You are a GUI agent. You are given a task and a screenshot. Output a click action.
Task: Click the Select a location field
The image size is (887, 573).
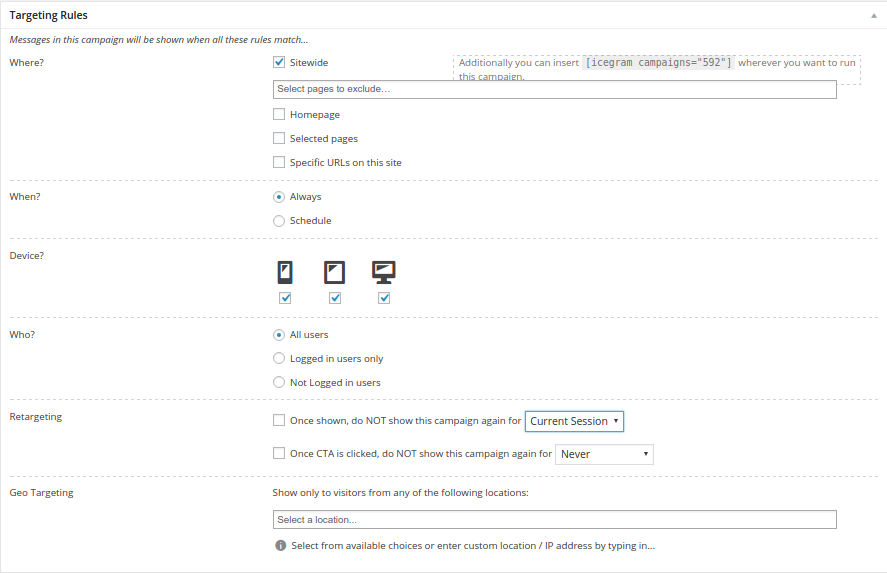[554, 520]
